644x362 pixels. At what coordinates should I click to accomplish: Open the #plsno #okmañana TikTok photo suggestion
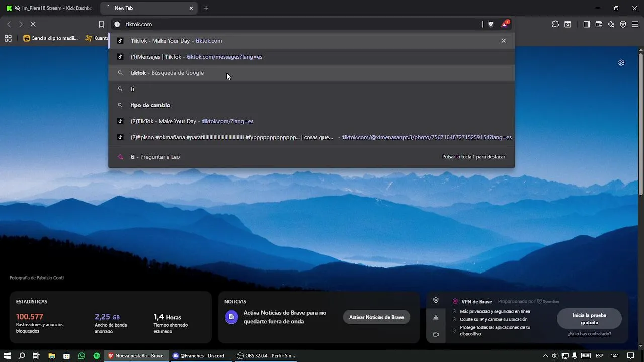(311, 137)
